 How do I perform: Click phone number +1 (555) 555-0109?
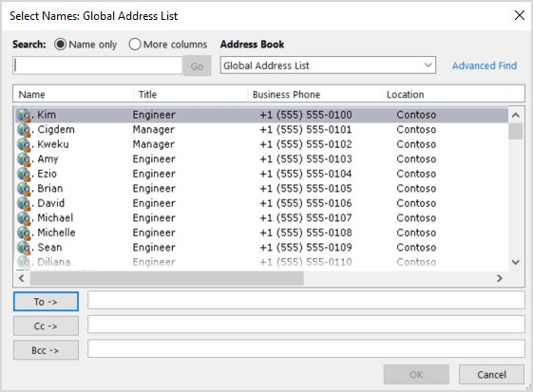click(306, 248)
